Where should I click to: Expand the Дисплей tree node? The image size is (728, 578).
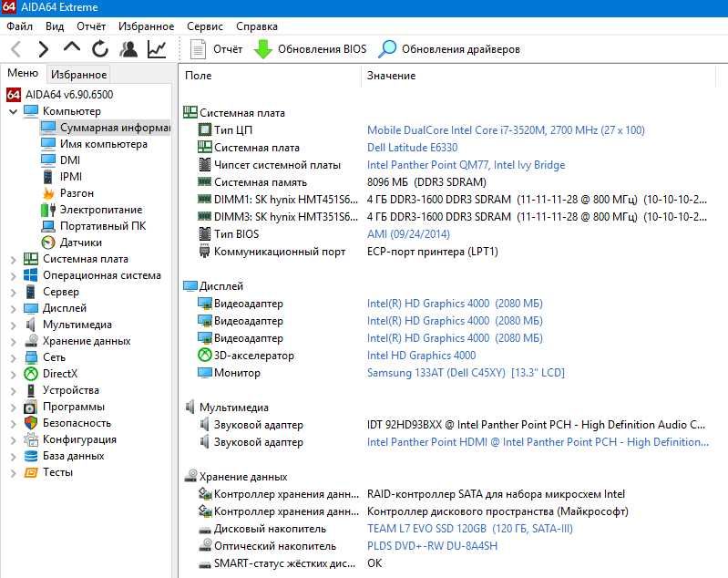point(13,309)
